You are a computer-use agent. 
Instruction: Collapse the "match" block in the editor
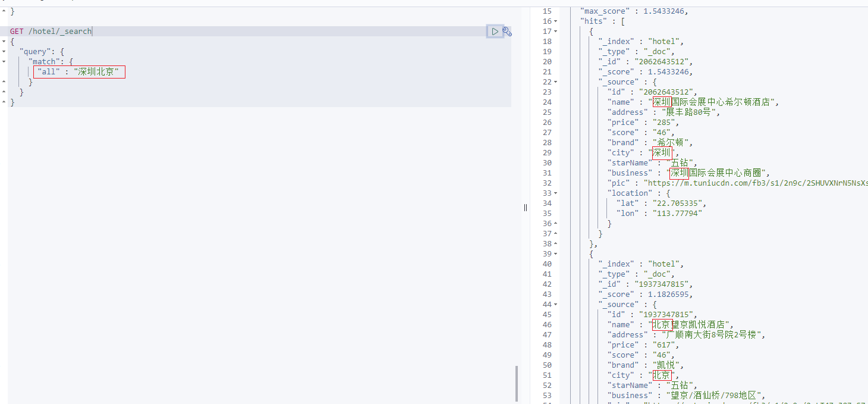click(3, 62)
